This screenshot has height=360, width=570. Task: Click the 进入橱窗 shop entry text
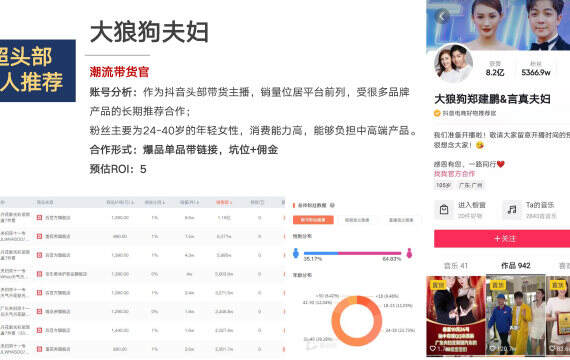coord(471,205)
